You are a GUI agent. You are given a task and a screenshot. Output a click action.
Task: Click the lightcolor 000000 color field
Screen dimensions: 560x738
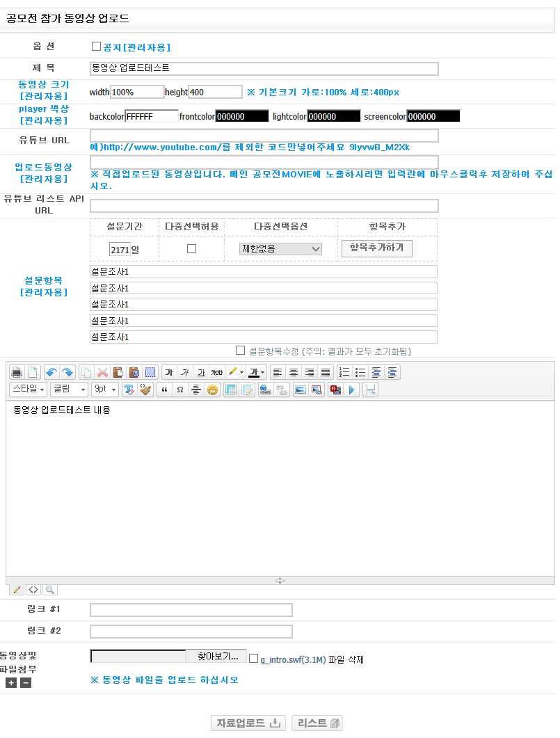tap(334, 116)
